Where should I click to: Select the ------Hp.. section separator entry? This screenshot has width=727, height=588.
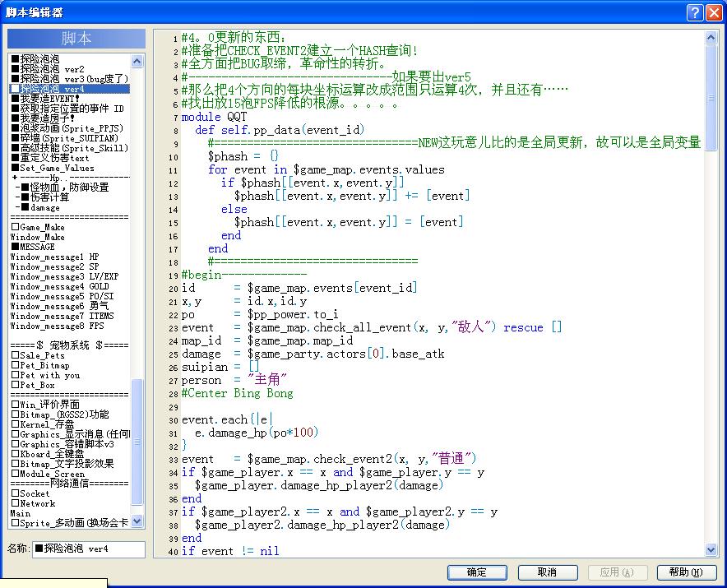pyautogui.click(x=70, y=178)
